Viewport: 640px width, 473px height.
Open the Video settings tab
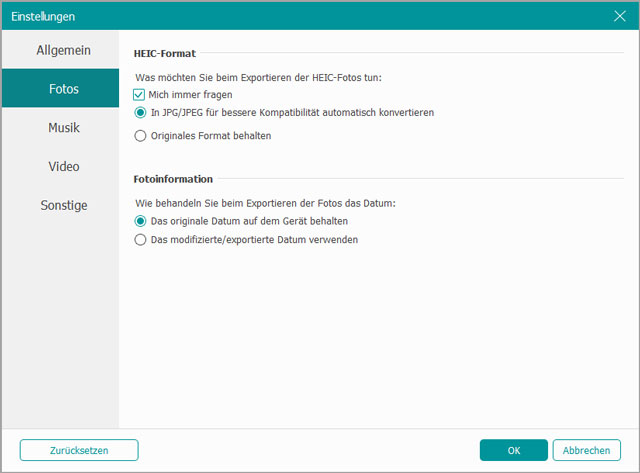tap(60, 166)
